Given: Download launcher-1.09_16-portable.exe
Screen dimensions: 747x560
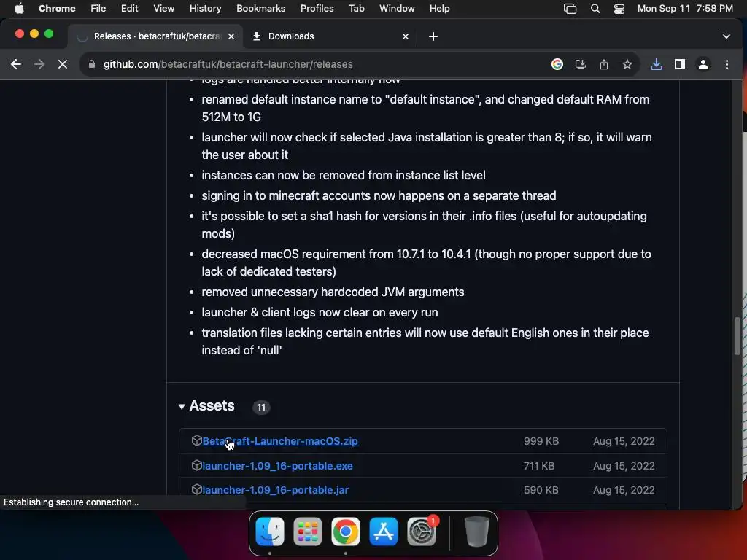Looking at the screenshot, I should [277, 466].
